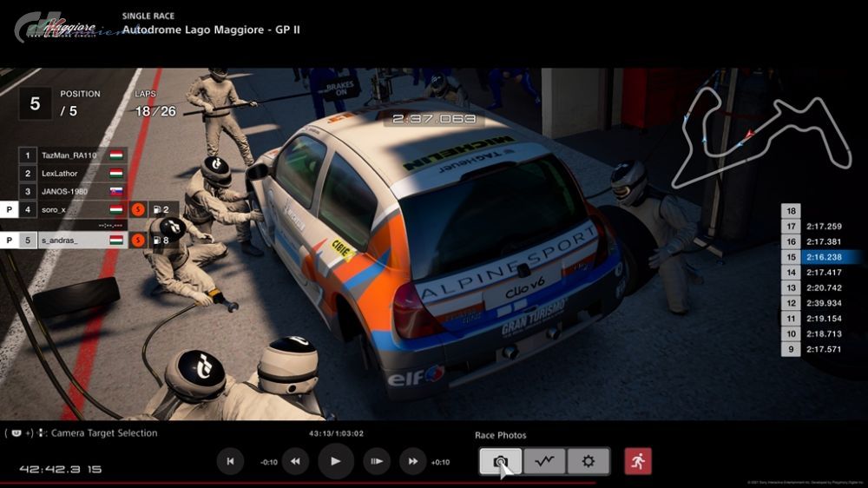Select lap 12 time 2:39.934

(x=813, y=303)
